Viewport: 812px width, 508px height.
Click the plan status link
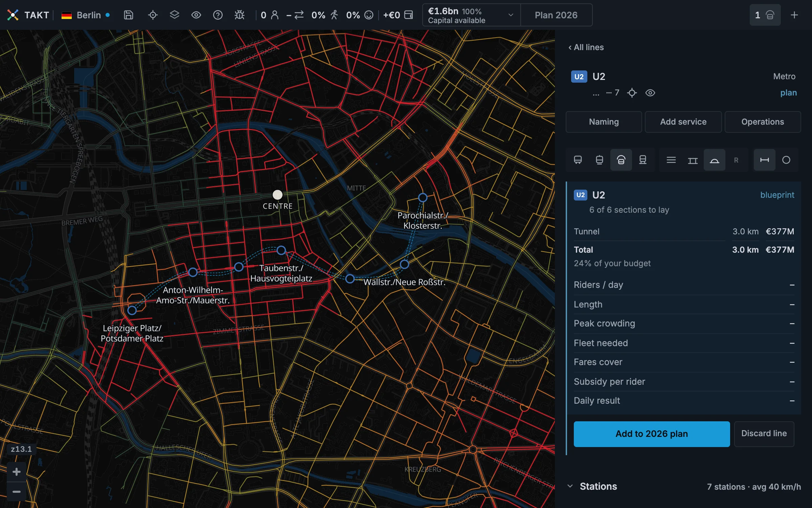point(788,93)
